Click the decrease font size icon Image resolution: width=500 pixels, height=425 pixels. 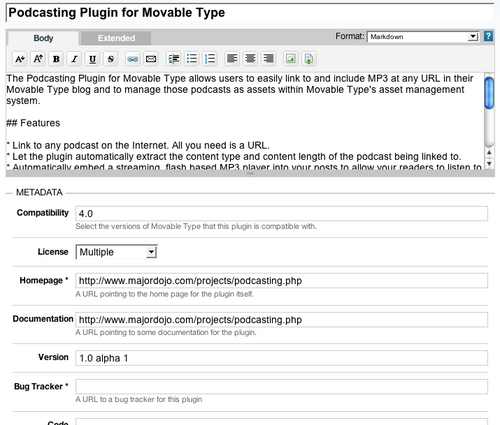click(20, 59)
